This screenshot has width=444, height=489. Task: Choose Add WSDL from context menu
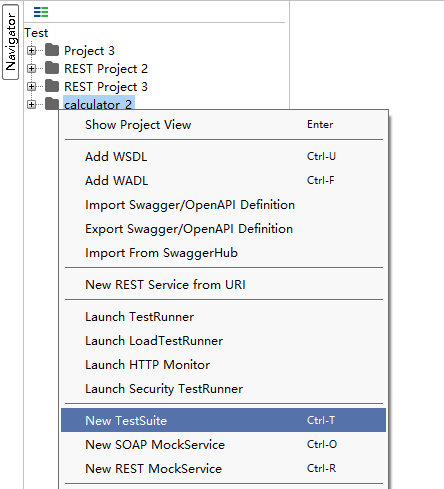pos(223,157)
